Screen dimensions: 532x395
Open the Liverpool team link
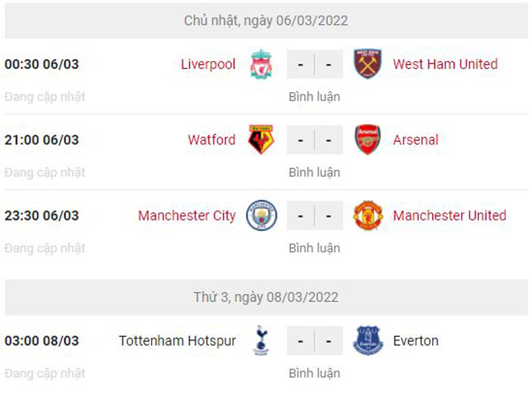click(208, 64)
